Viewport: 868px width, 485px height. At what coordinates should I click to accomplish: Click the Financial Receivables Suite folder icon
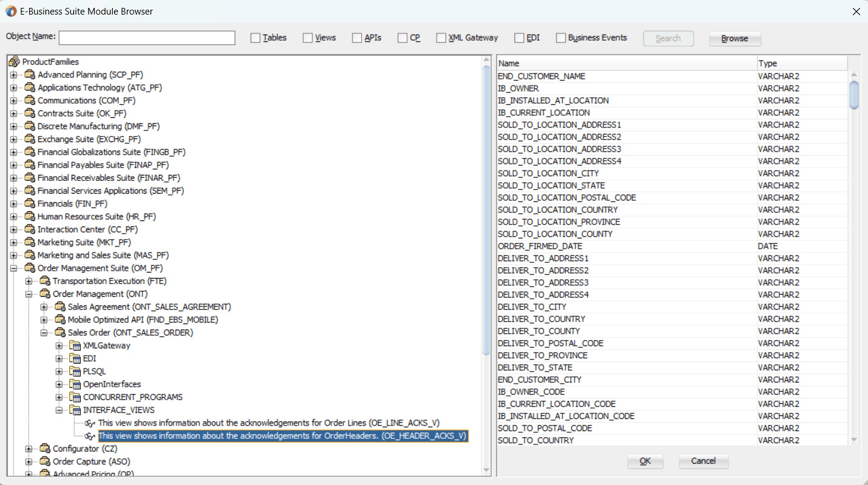[30, 178]
